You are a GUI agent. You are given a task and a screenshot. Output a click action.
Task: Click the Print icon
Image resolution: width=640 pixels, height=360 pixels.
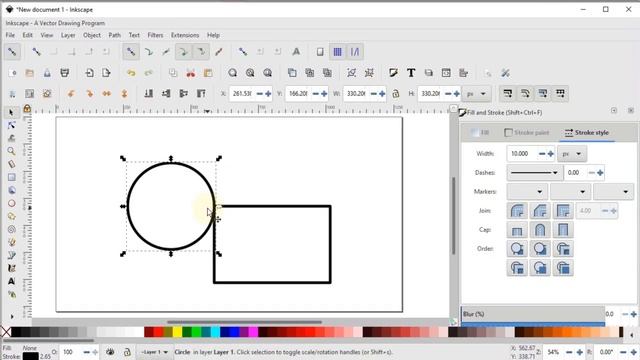pos(64,73)
